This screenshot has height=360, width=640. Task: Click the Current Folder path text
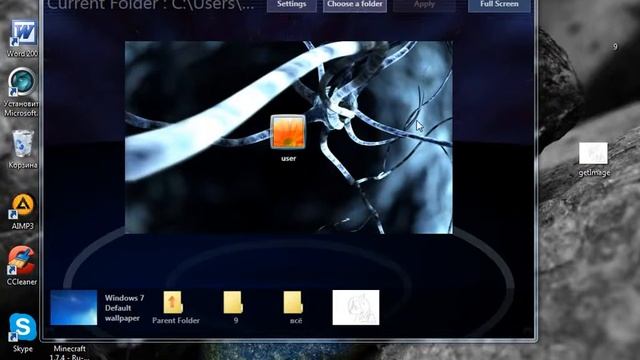[151, 5]
